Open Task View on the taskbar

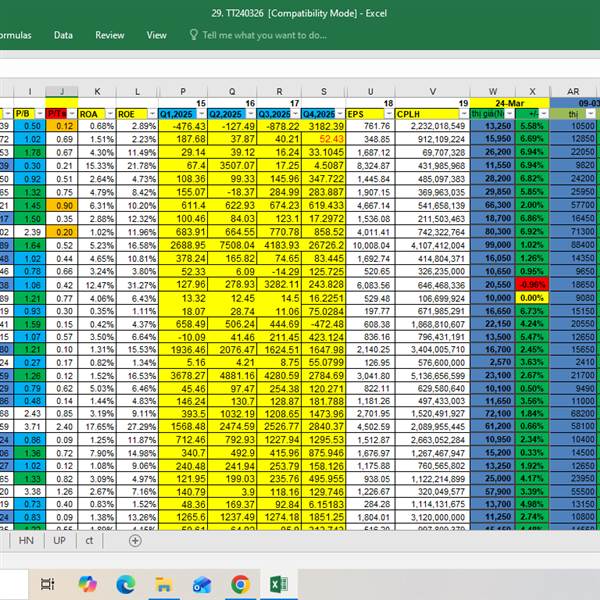(48, 584)
